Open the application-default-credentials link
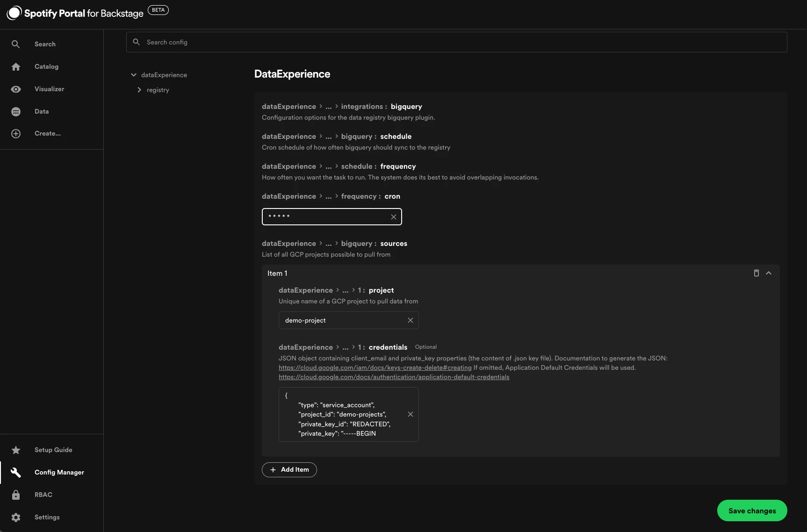Viewport: 807px width, 532px height. coord(394,377)
